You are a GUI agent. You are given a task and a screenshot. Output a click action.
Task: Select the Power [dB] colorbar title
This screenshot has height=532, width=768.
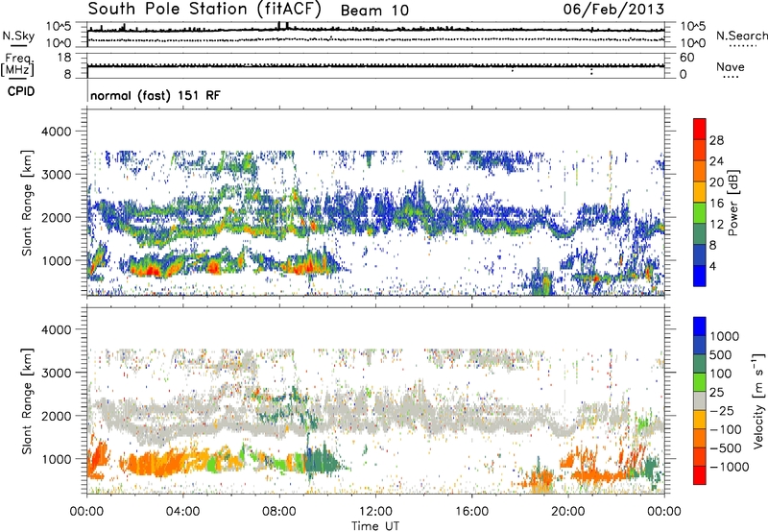pyautogui.click(x=732, y=203)
